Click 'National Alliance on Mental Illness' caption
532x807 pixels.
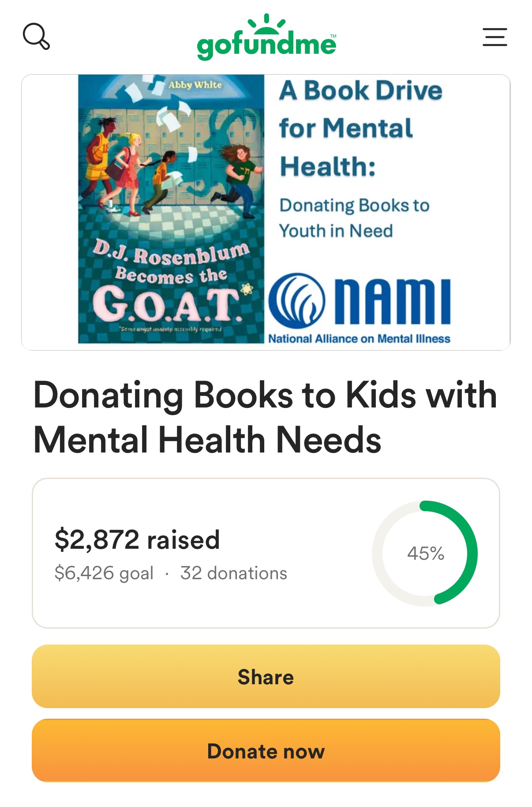359,339
